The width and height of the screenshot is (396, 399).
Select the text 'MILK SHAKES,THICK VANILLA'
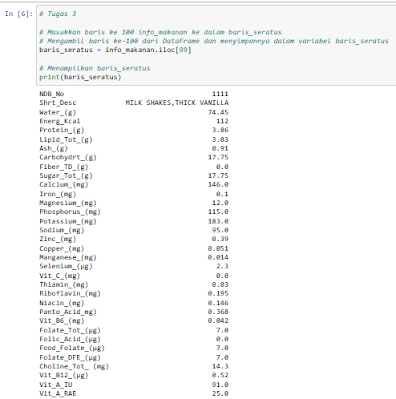pyautogui.click(x=177, y=103)
